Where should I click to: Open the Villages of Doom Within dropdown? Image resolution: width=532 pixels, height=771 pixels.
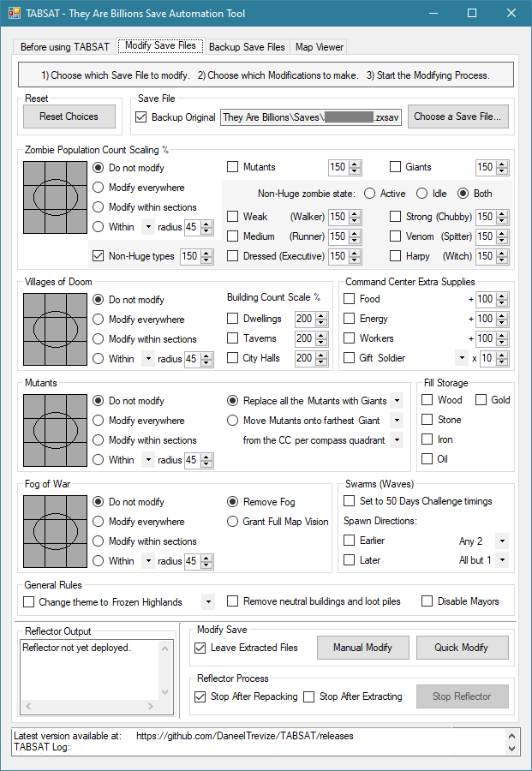148,359
